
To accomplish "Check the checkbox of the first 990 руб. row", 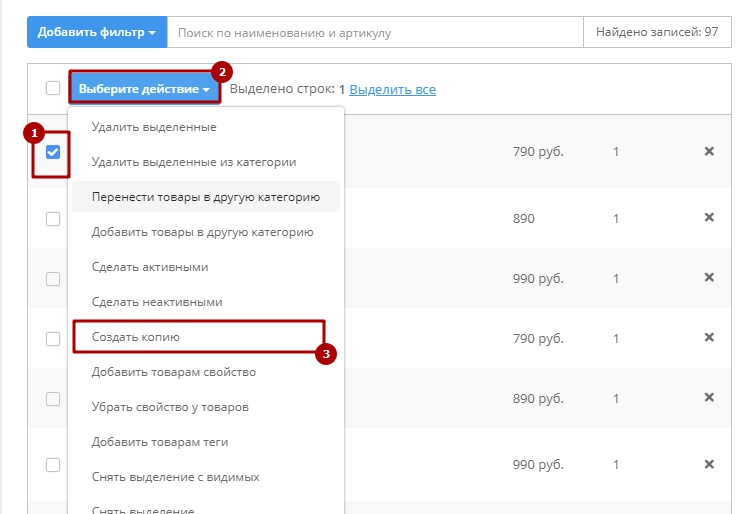I will [53, 279].
